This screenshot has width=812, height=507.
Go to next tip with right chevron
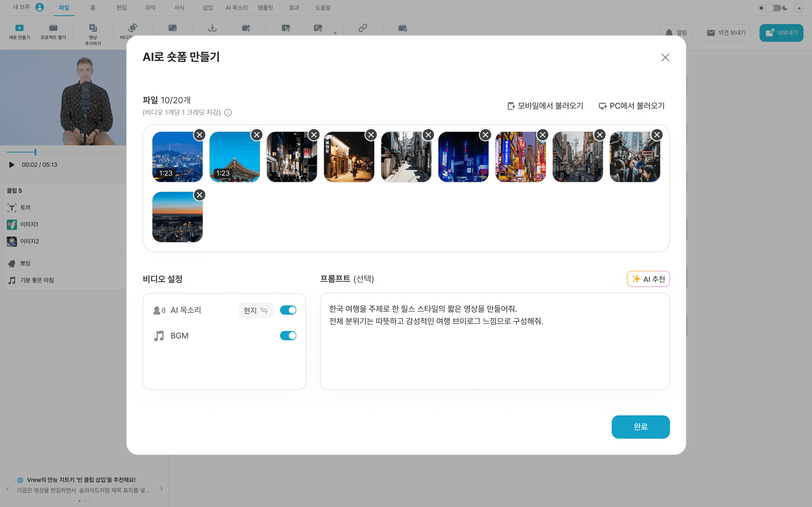pyautogui.click(x=162, y=489)
